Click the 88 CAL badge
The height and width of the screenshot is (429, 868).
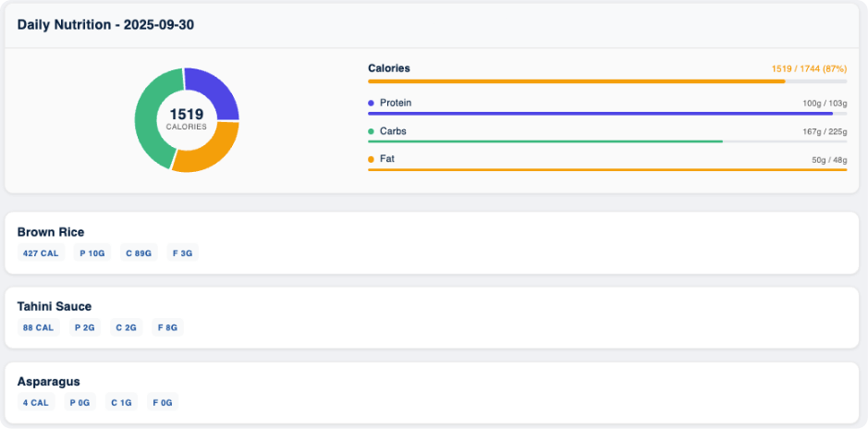pos(38,327)
